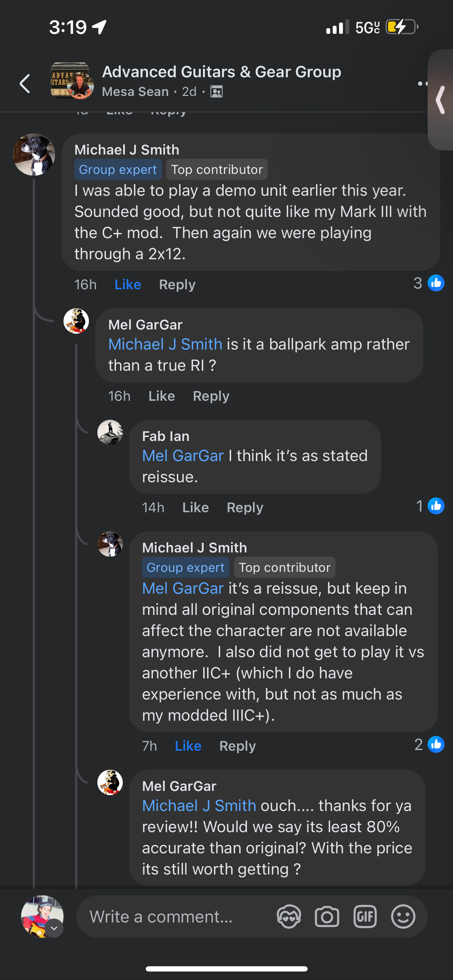Image resolution: width=453 pixels, height=980 pixels.
Task: Tap the back arrow in the header
Action: (x=25, y=84)
